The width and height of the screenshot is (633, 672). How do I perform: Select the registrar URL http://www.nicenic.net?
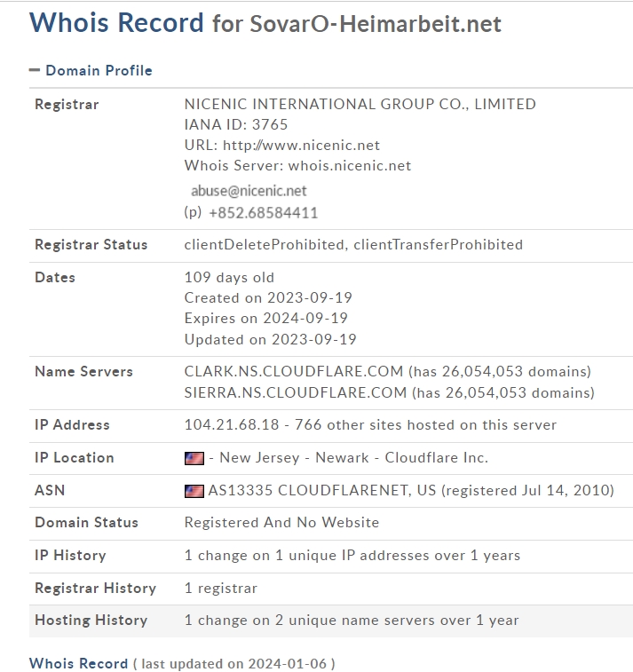[301, 146]
